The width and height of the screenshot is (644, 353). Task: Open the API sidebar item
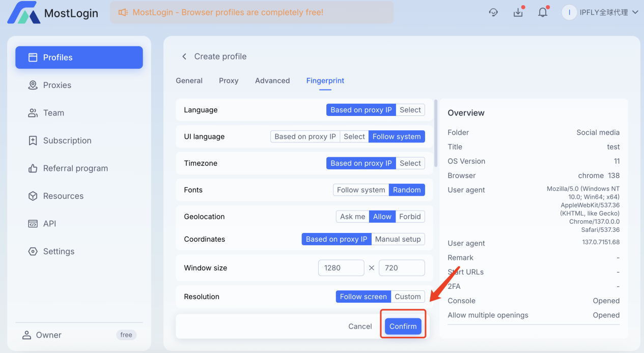[x=49, y=224]
